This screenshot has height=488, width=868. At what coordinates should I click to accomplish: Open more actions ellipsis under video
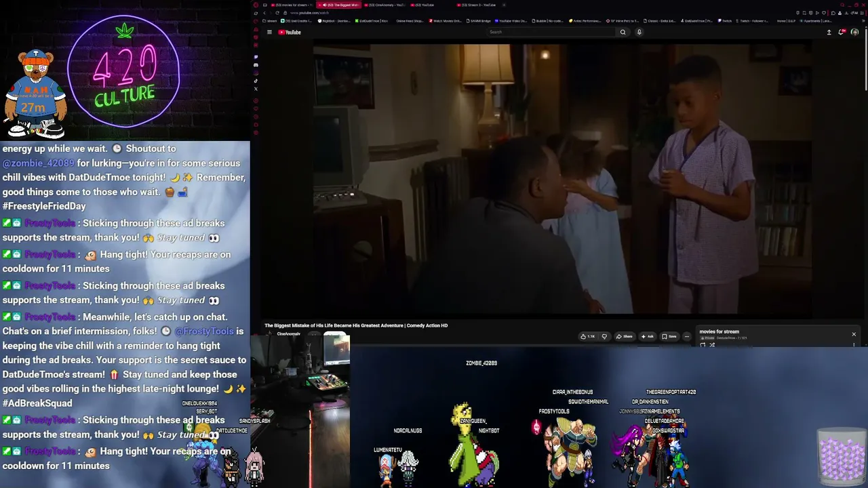(x=686, y=336)
